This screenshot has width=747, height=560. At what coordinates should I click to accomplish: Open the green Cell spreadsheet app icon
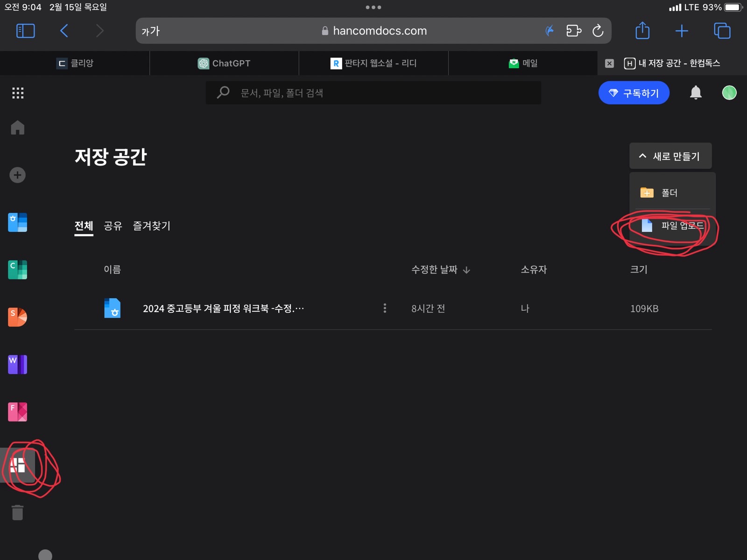(x=17, y=270)
